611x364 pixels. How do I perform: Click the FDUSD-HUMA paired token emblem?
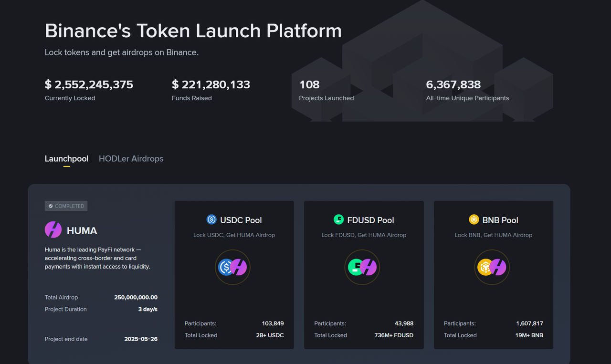pos(362,267)
